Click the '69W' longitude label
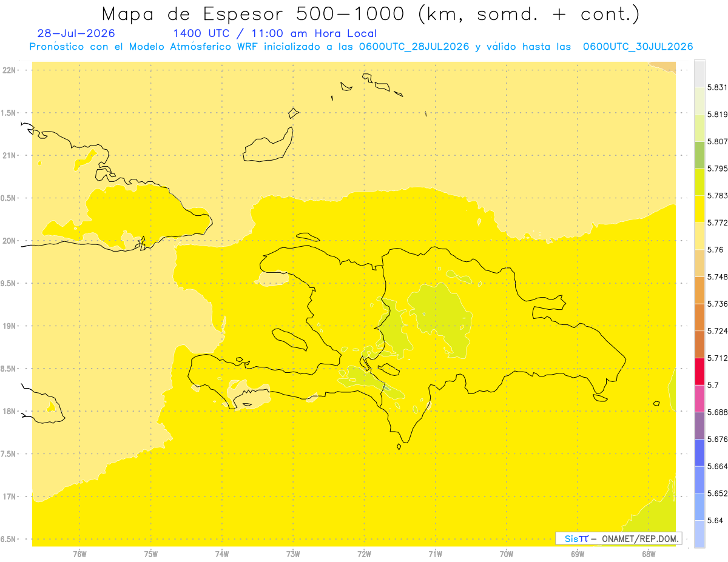728x562 pixels. (x=577, y=554)
